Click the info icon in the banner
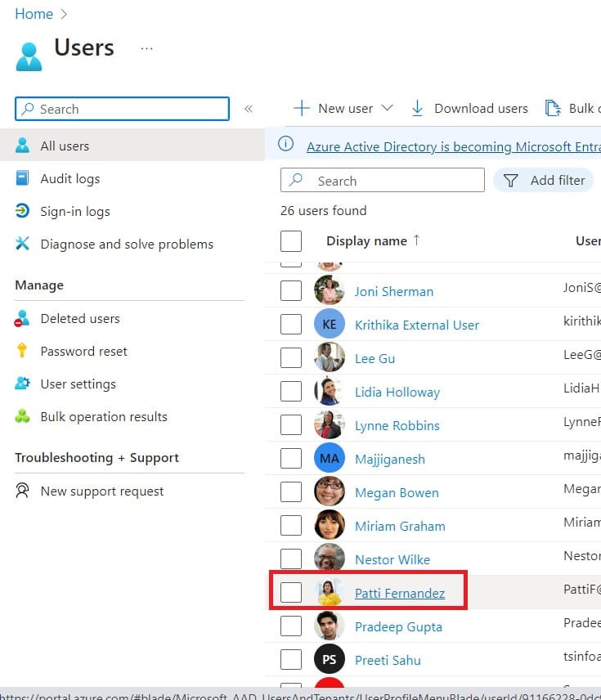601x700 pixels. (x=285, y=144)
